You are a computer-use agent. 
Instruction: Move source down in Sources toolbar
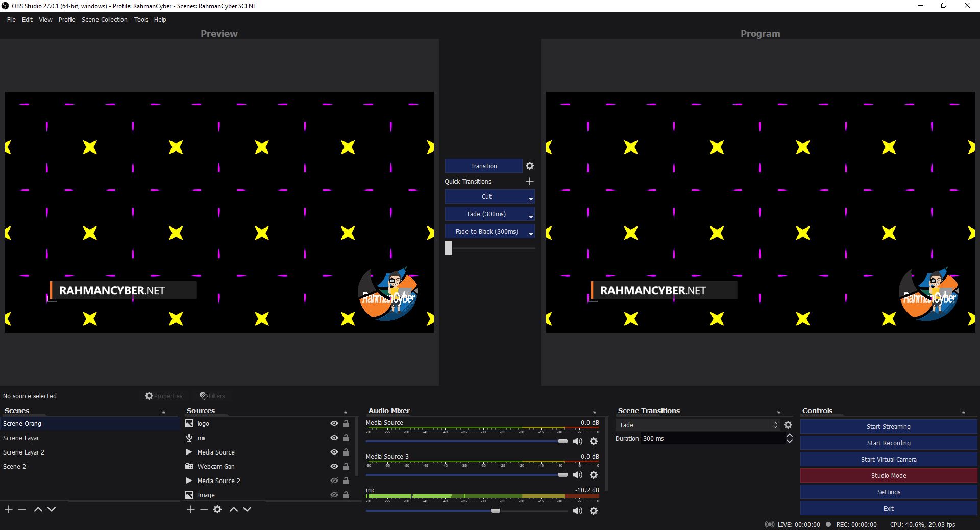click(247, 509)
